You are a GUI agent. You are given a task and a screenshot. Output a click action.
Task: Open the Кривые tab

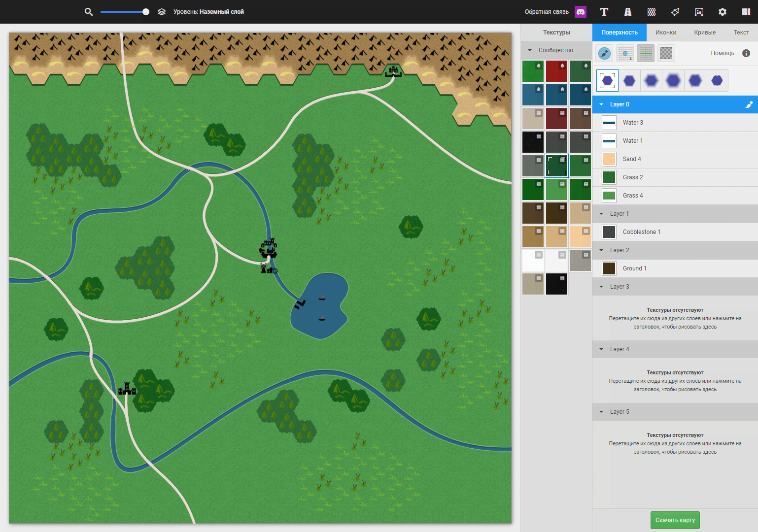coord(705,33)
